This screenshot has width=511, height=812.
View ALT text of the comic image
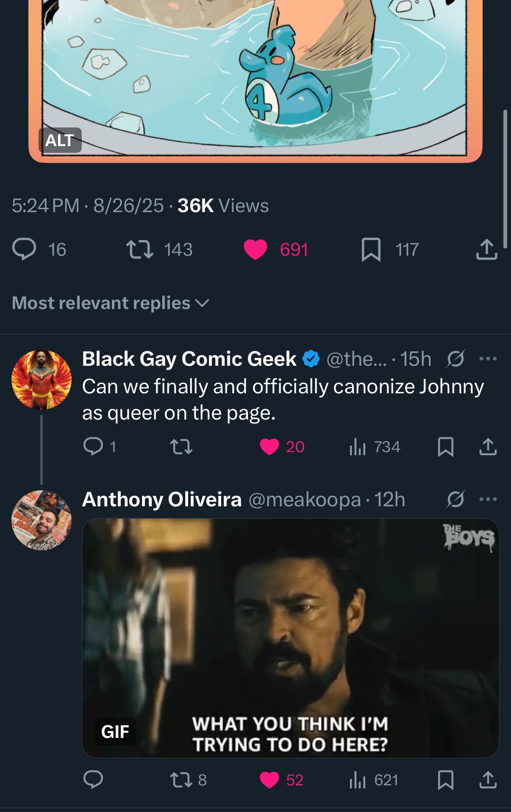click(x=60, y=140)
